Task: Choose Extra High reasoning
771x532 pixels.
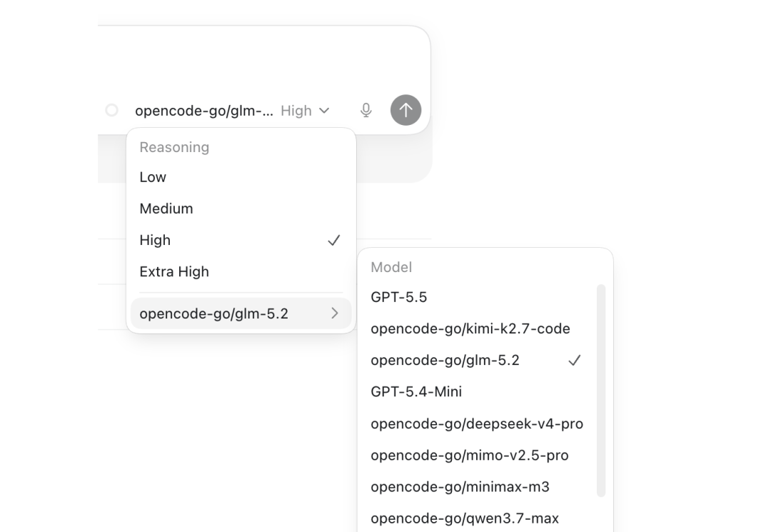Action: [x=241, y=271]
